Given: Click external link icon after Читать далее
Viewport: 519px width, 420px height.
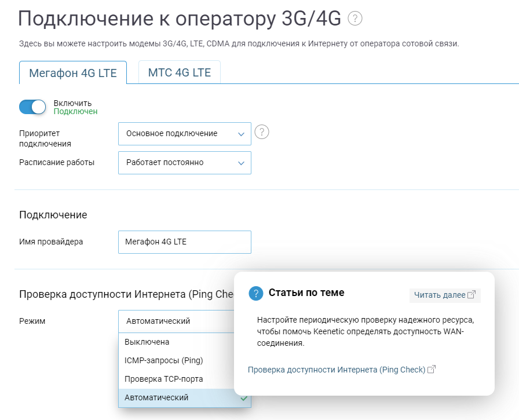Looking at the screenshot, I should (472, 294).
